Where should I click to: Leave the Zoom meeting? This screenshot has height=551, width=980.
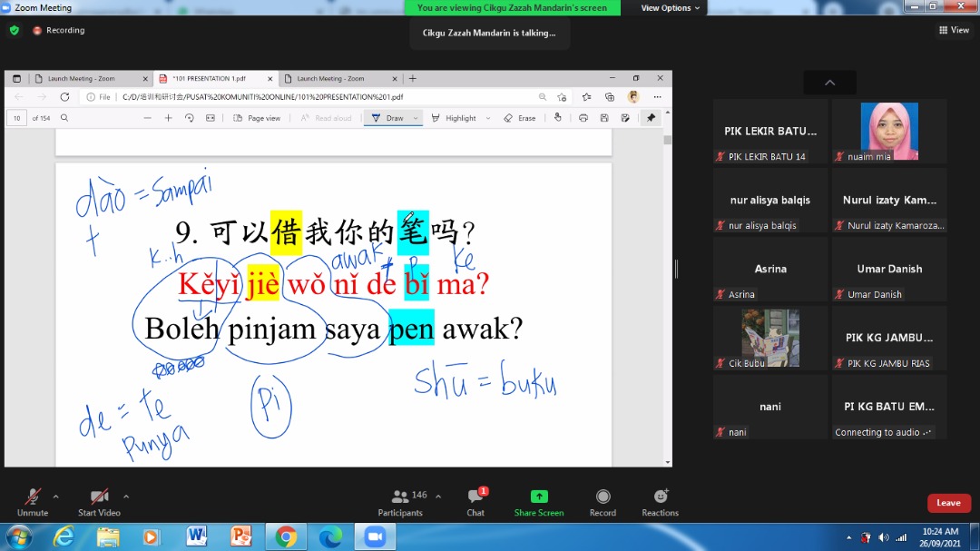coord(949,503)
